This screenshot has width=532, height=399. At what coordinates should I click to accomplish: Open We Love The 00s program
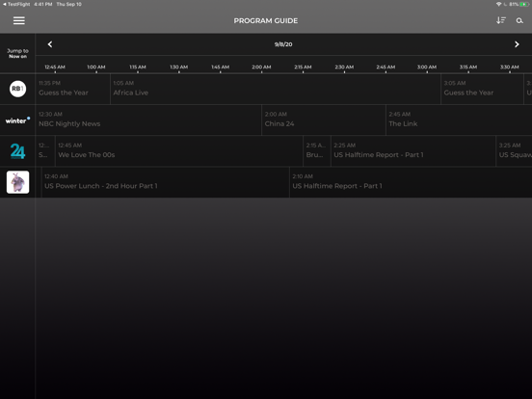click(179, 151)
